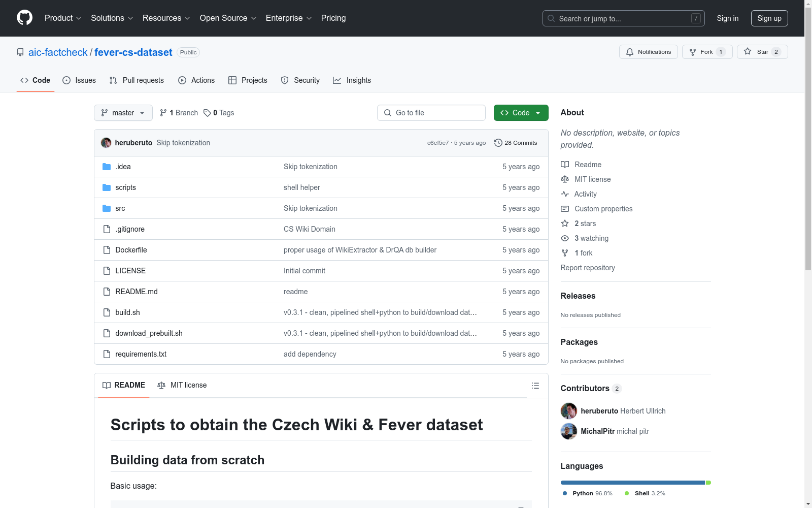Click the Sign up button

click(769, 18)
